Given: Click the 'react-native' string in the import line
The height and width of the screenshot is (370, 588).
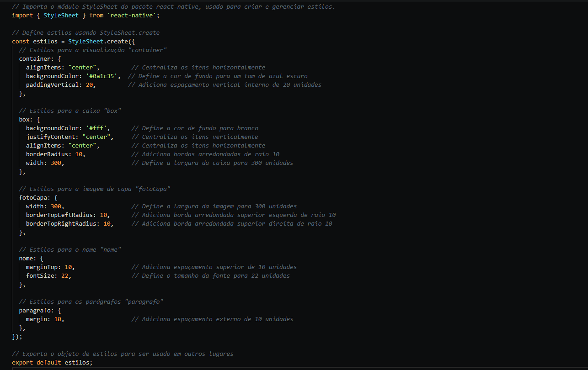Looking at the screenshot, I should 133,15.
